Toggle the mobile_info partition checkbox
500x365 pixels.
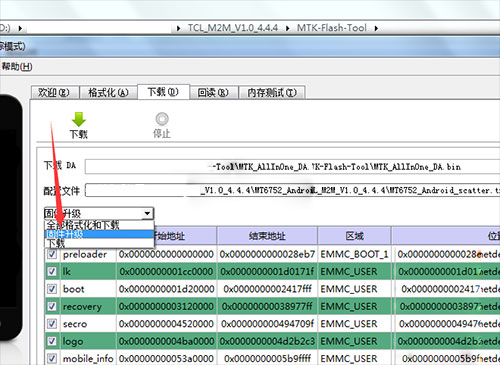(52, 358)
